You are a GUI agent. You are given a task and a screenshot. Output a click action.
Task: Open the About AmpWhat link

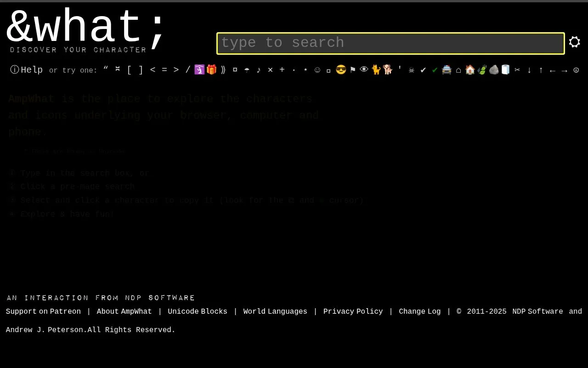(124, 311)
